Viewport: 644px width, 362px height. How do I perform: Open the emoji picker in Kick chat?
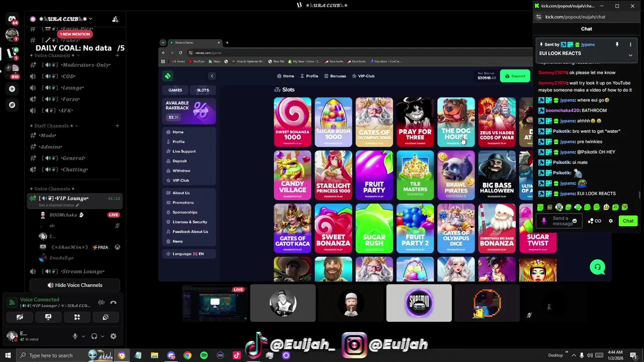(575, 221)
